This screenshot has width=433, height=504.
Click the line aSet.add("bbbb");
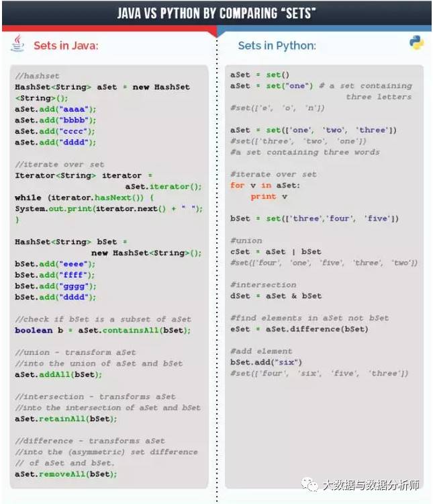[x=55, y=120]
